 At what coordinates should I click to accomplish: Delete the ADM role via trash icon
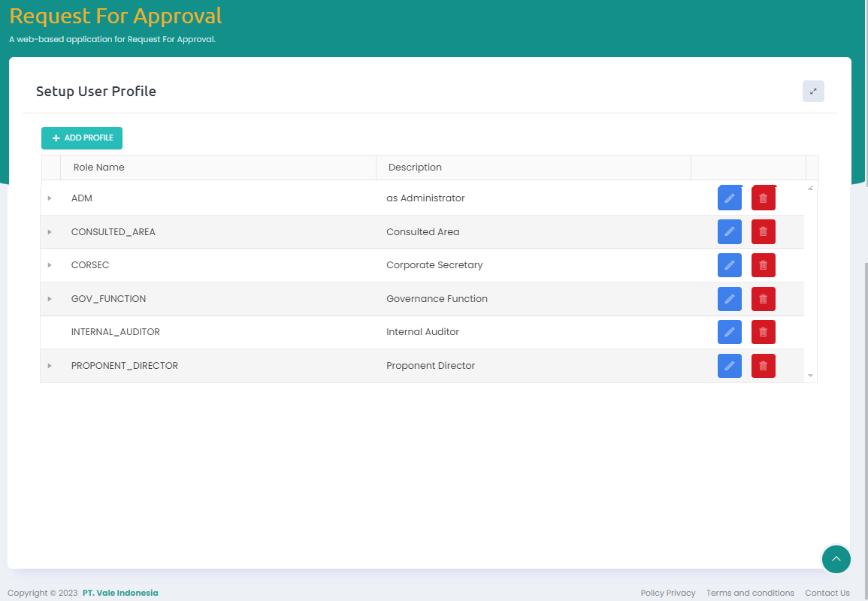point(763,198)
